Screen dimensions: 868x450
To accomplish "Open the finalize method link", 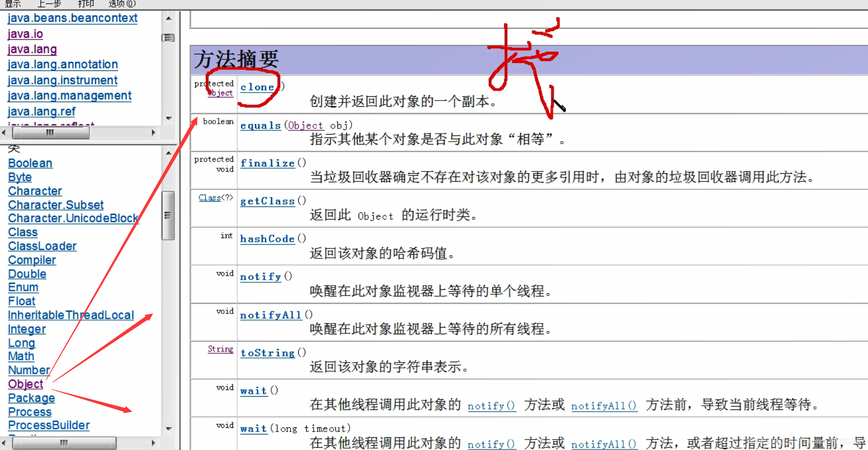I will click(x=267, y=163).
